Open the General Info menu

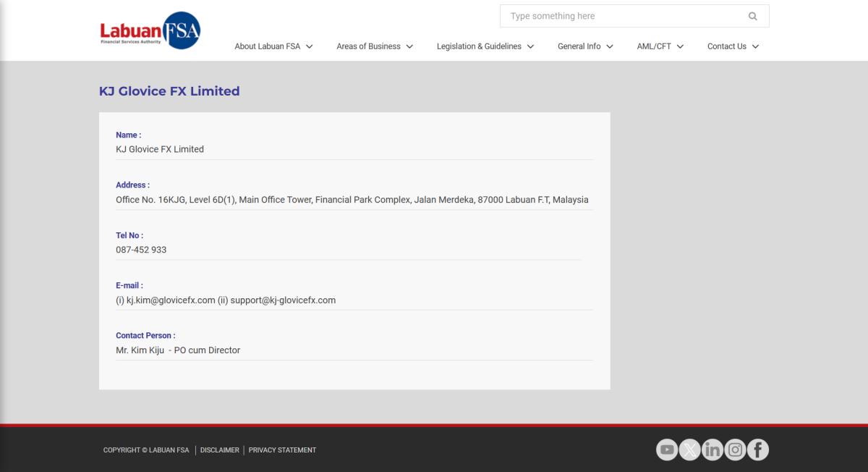click(579, 46)
